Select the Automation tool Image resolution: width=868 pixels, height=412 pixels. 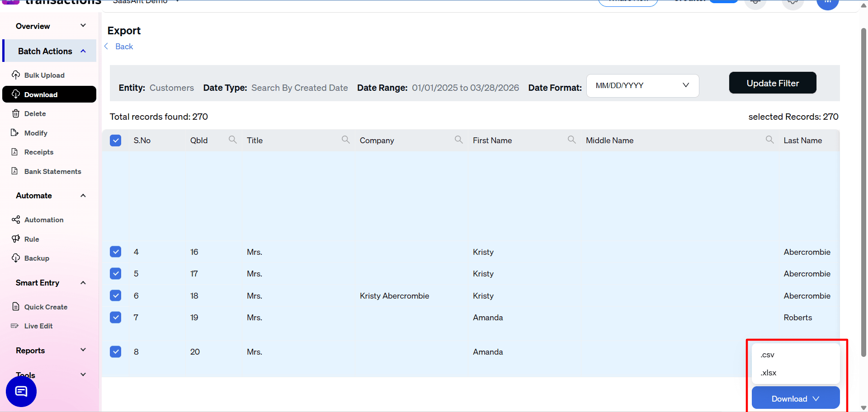tap(43, 220)
